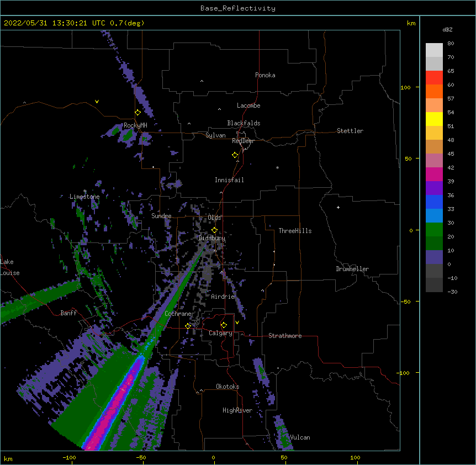Click the HighRiver city label

click(237, 410)
